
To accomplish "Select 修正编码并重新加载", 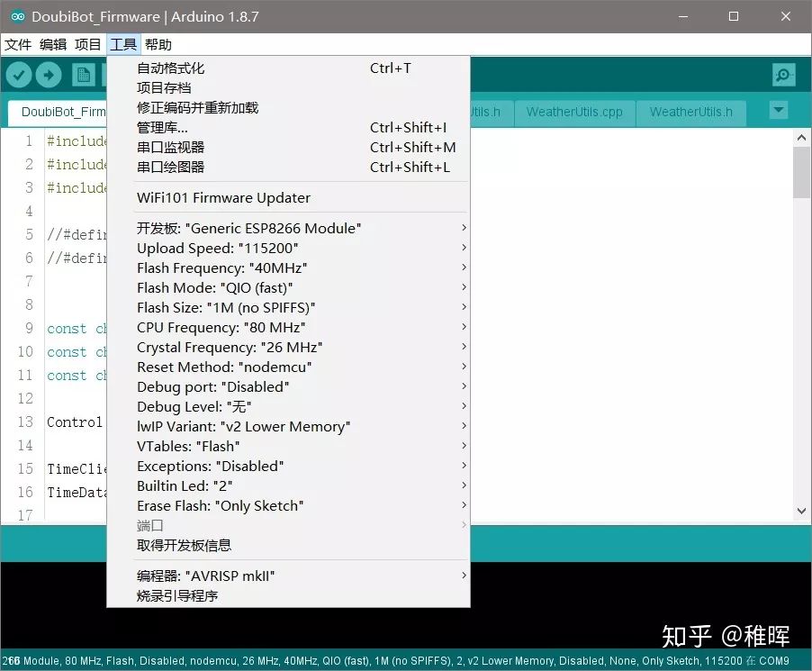I will 288,107.
